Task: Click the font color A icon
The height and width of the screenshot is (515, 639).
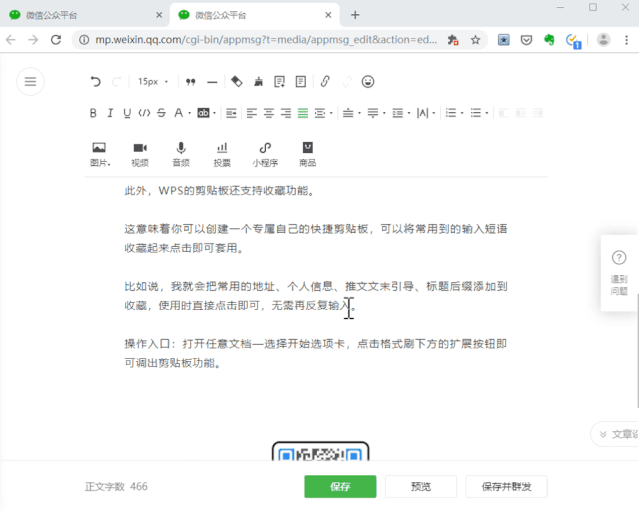Action: pos(178,113)
